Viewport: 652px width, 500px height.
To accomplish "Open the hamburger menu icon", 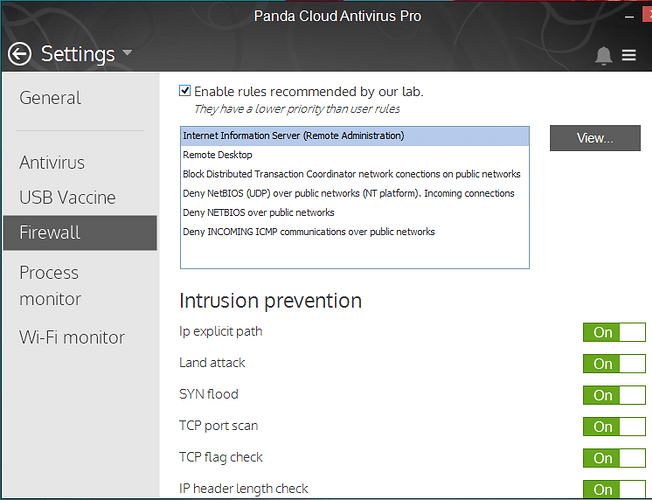I will click(629, 56).
